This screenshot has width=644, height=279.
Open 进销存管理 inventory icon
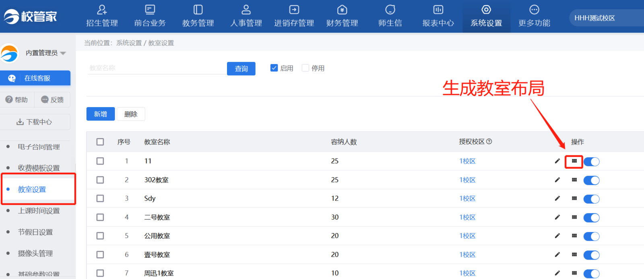[x=294, y=9]
